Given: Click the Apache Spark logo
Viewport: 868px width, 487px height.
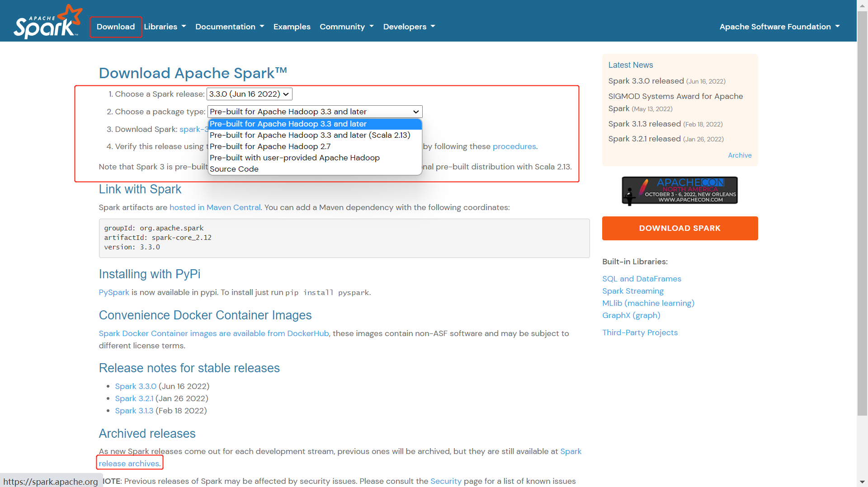Looking at the screenshot, I should 48,22.
